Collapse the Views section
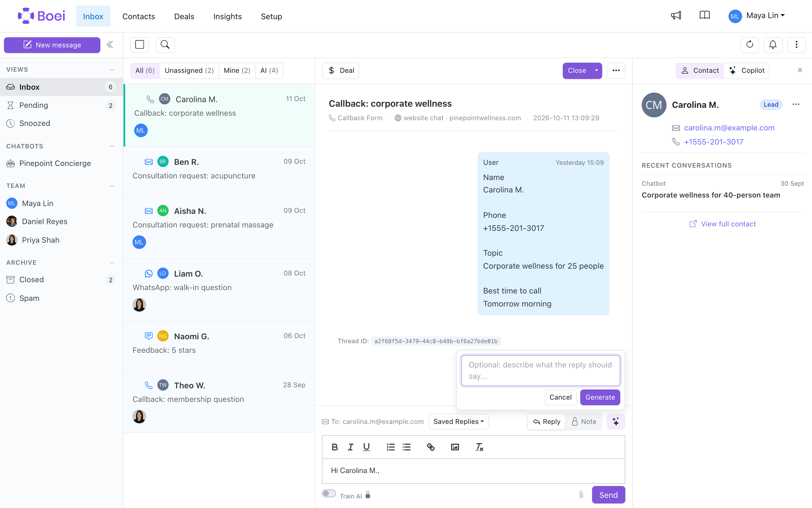The width and height of the screenshot is (812, 508). click(112, 70)
